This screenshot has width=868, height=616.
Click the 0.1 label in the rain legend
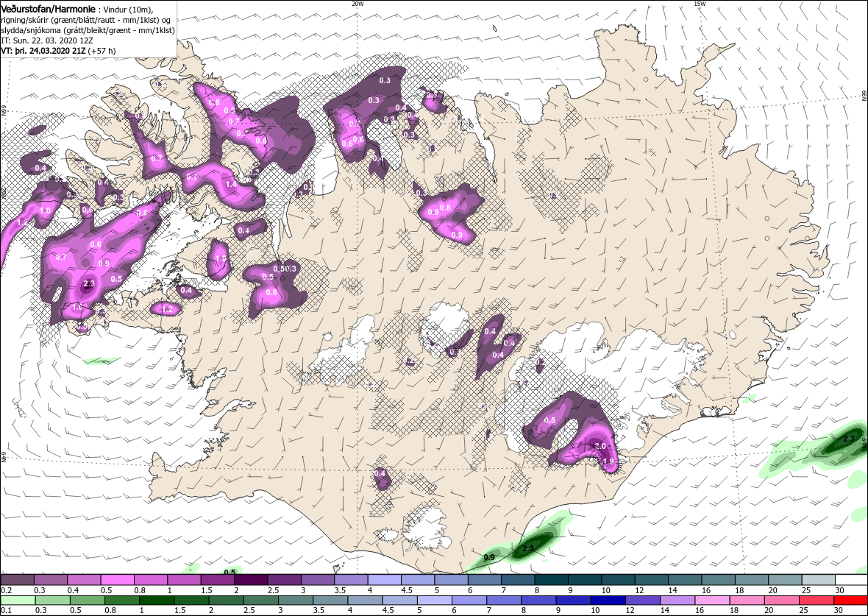pyautogui.click(x=7, y=610)
